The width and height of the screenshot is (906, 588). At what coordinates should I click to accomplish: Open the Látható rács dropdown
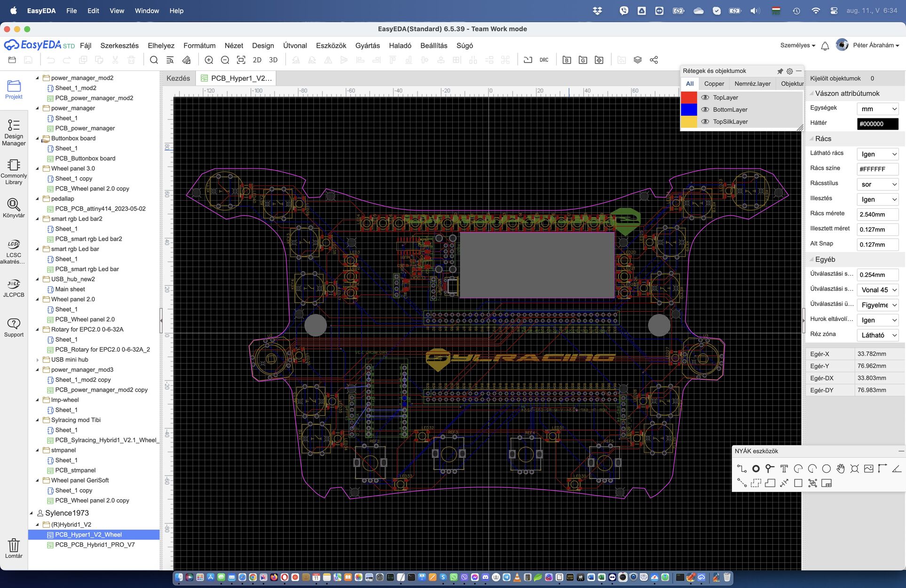pyautogui.click(x=878, y=154)
